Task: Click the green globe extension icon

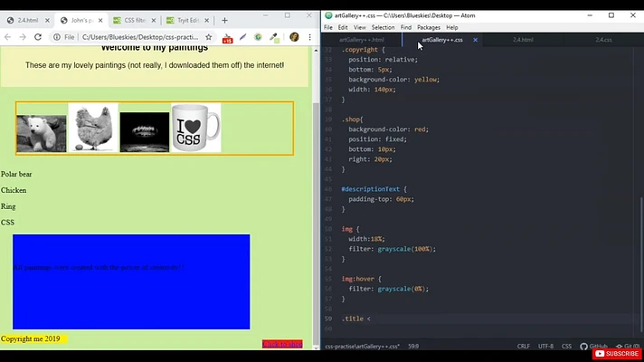Action: point(258,37)
